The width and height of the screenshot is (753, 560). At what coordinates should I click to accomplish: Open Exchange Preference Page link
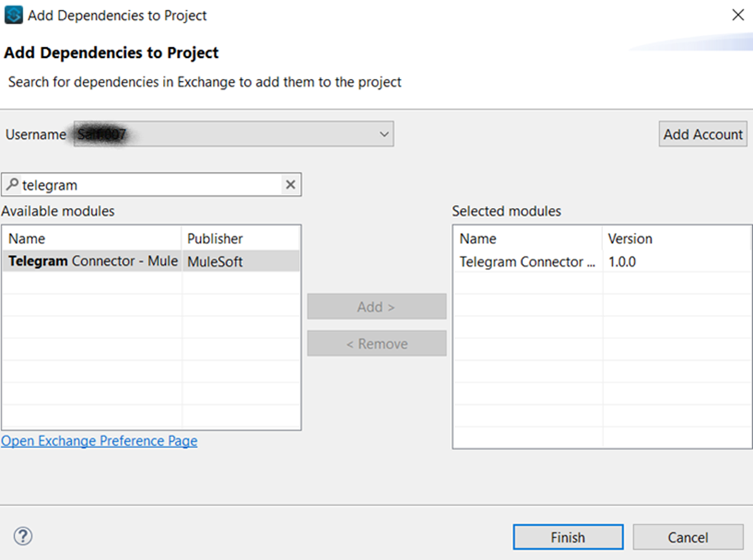click(99, 441)
